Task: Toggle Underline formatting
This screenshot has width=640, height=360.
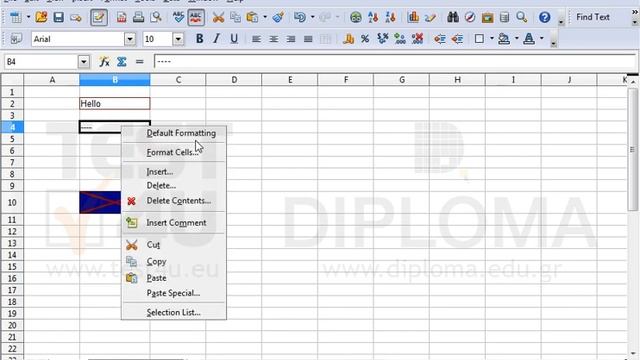Action: pos(234,39)
